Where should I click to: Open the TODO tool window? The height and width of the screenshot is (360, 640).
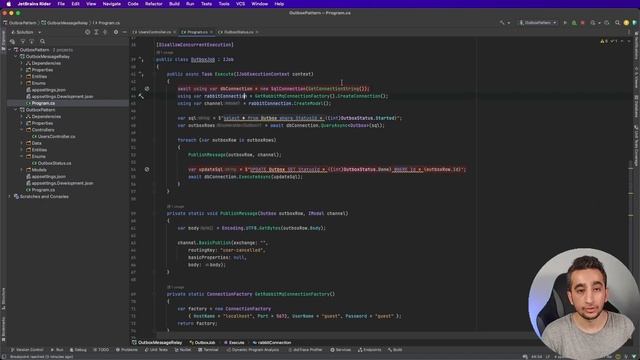[101, 350]
